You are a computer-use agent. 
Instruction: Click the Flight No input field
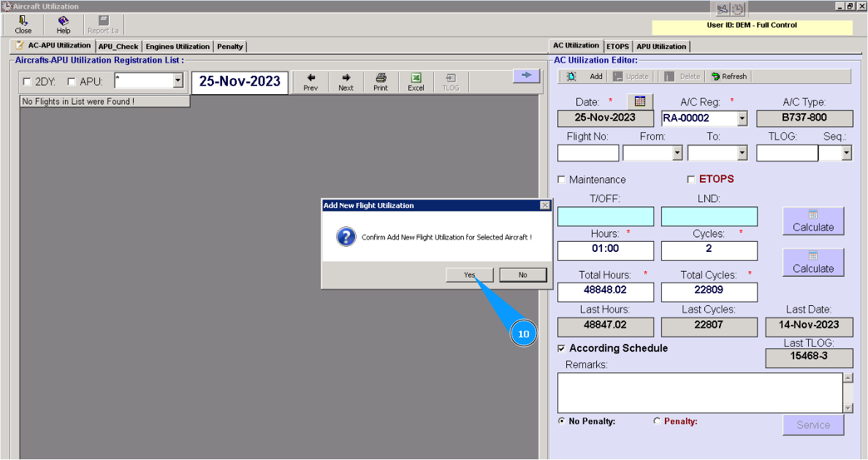588,153
